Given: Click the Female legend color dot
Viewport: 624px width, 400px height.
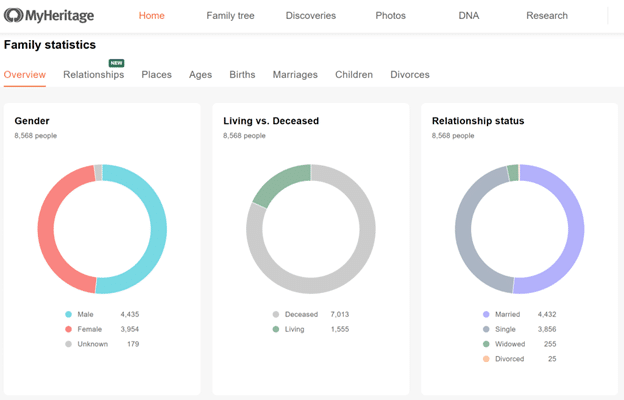Looking at the screenshot, I should pyautogui.click(x=68, y=329).
